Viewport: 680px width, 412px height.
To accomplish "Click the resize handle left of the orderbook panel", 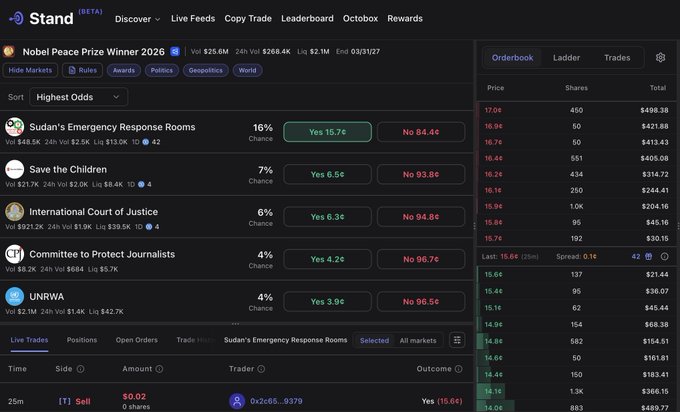I will [x=474, y=226].
